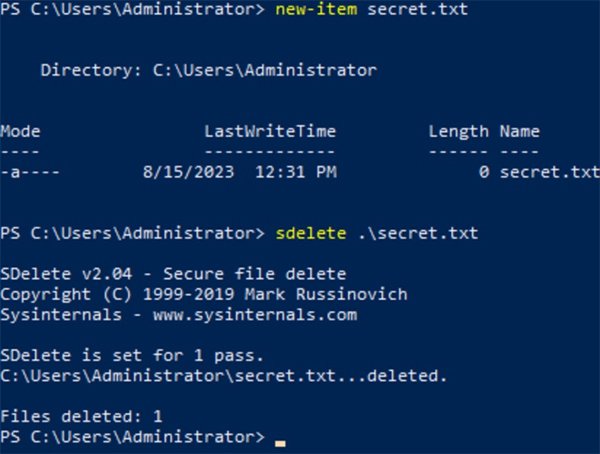Click the Mode column header
The height and width of the screenshot is (454, 600).
coord(20,131)
